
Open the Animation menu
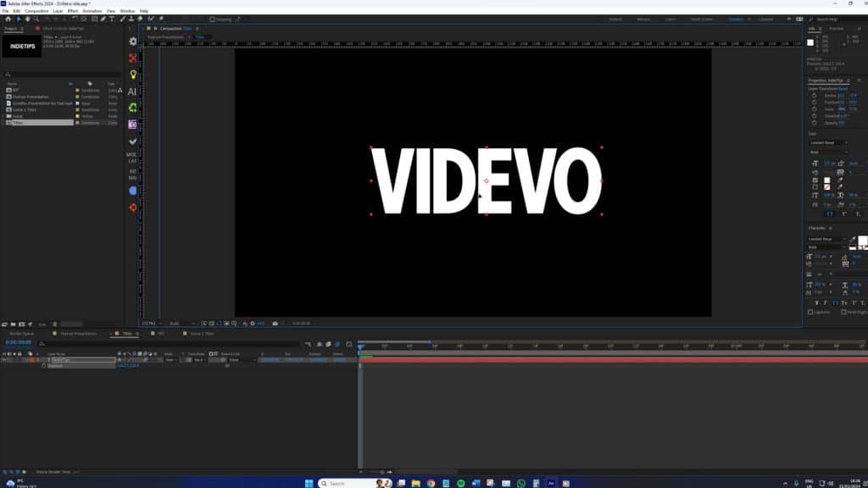point(92,11)
